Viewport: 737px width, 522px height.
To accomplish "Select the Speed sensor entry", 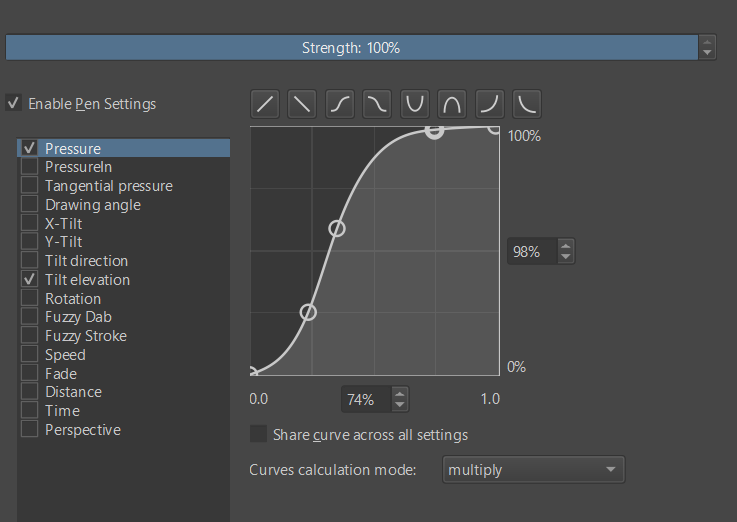I will coord(65,355).
